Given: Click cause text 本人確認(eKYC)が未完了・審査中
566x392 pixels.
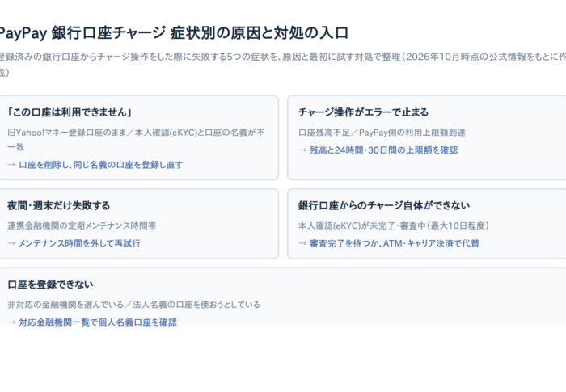Looking at the screenshot, I should pos(394,226).
